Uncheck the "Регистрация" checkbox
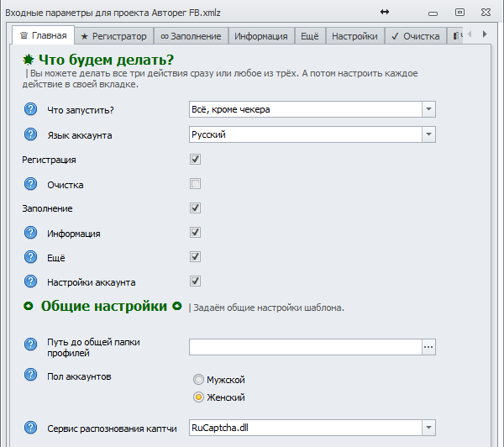This screenshot has height=447, width=504. [195, 159]
